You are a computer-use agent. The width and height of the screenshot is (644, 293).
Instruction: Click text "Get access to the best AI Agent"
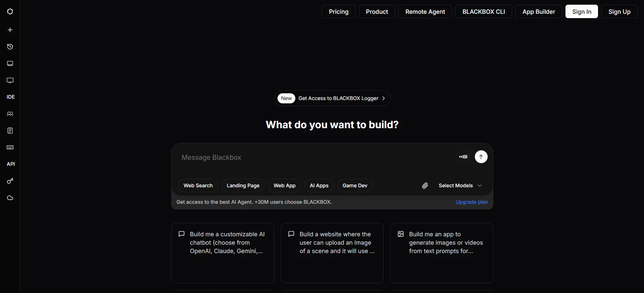click(214, 202)
